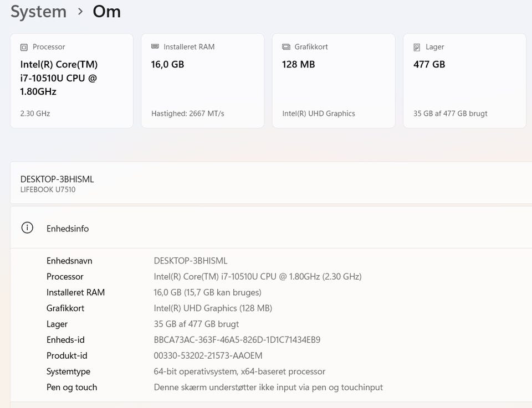The height and width of the screenshot is (408, 532).
Task: Click the "LIFEBOOK U7510" model name
Action: coord(48,190)
